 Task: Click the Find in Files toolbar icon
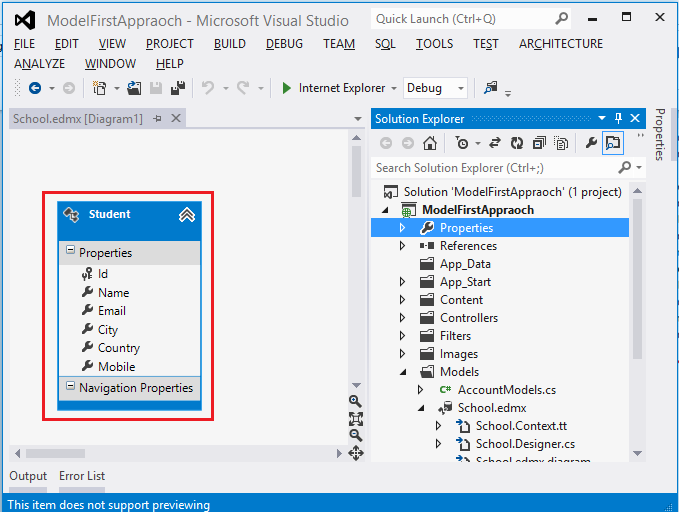tap(491, 88)
